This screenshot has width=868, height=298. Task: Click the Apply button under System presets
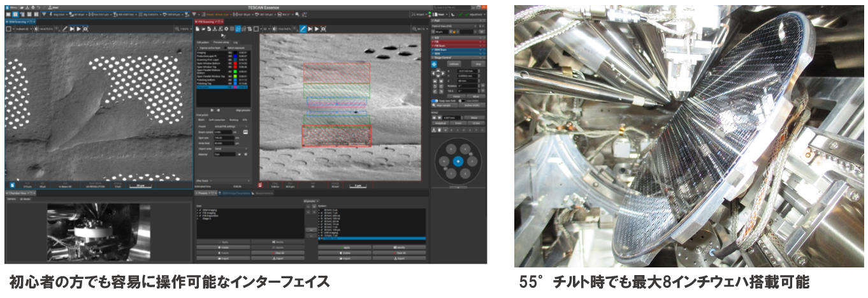(x=345, y=248)
